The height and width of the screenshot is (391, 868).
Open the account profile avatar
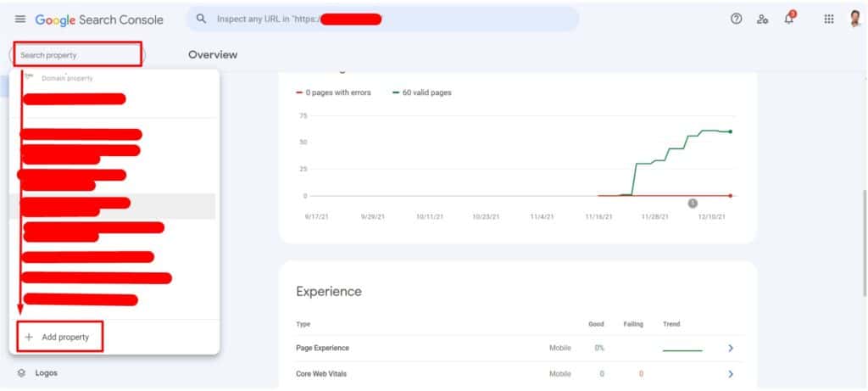pyautogui.click(x=855, y=19)
